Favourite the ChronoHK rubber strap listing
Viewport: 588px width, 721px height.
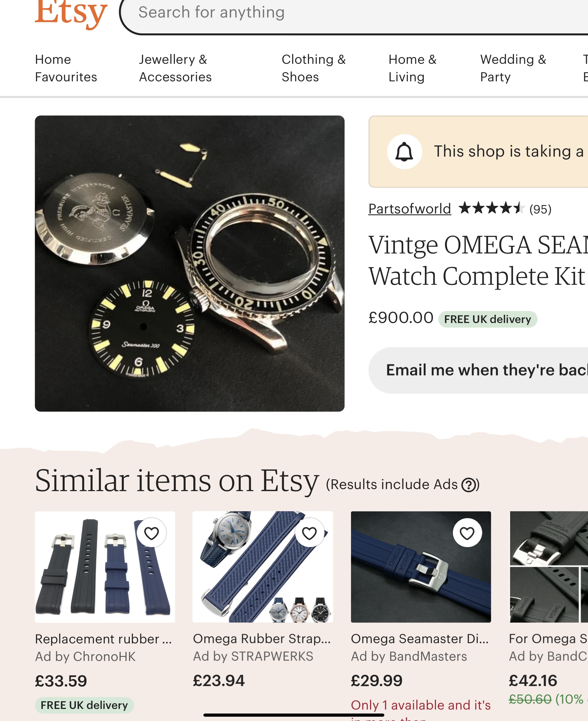pos(151,533)
